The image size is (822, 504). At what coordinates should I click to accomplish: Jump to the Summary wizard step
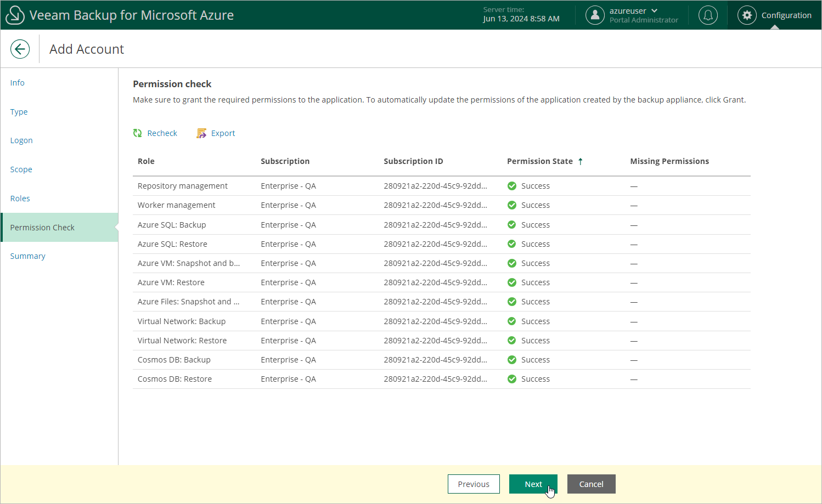click(x=28, y=256)
